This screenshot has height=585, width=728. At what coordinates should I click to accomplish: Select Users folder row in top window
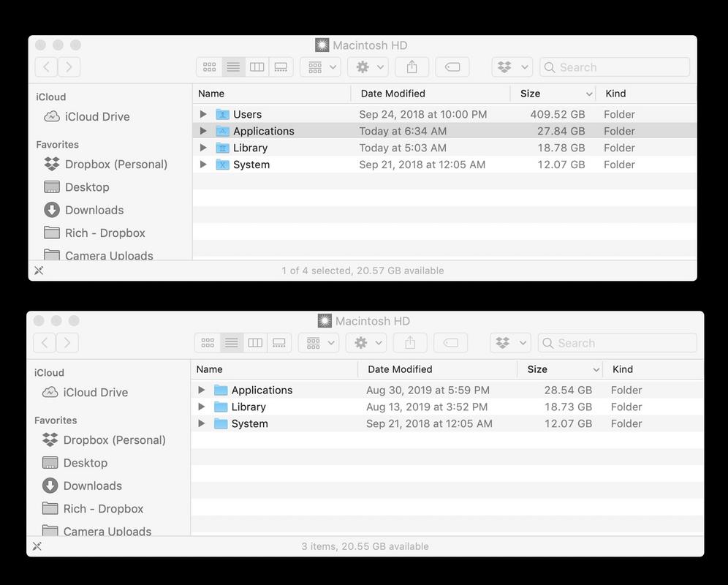[x=444, y=114]
